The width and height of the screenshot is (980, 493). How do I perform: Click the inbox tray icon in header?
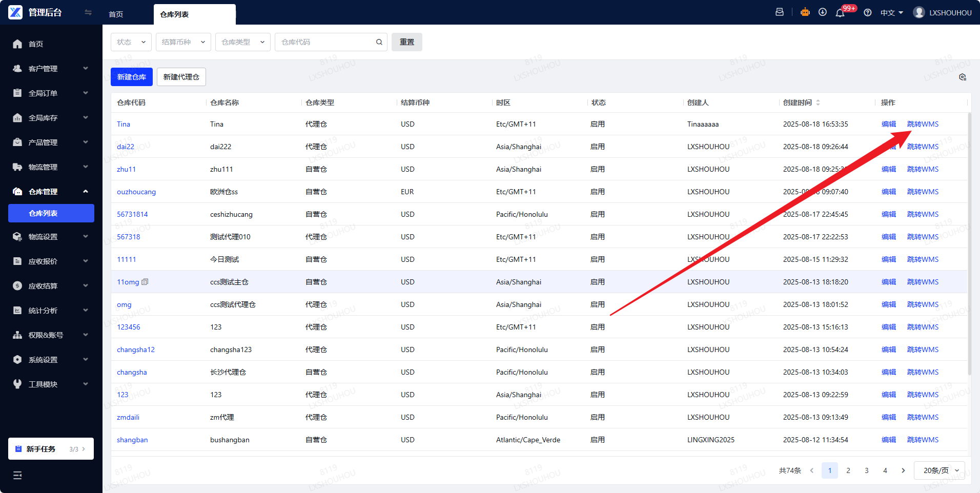780,12
